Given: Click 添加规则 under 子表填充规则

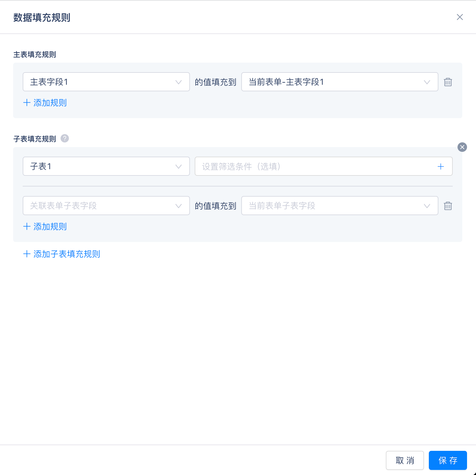Looking at the screenshot, I should tap(45, 226).
